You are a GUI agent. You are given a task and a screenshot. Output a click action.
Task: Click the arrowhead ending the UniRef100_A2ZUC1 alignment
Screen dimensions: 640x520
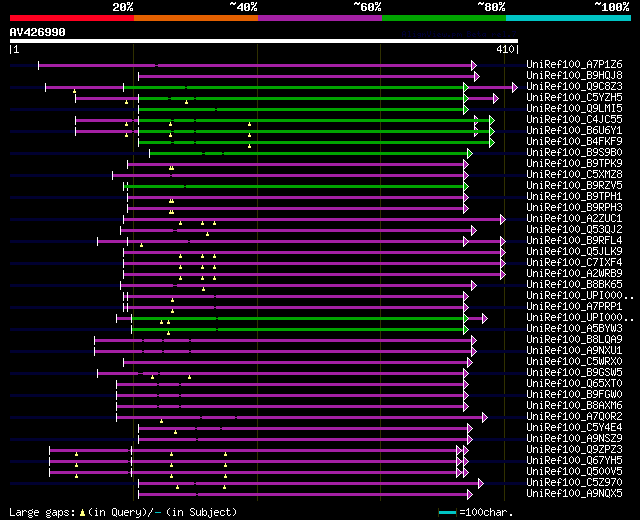tap(503, 220)
